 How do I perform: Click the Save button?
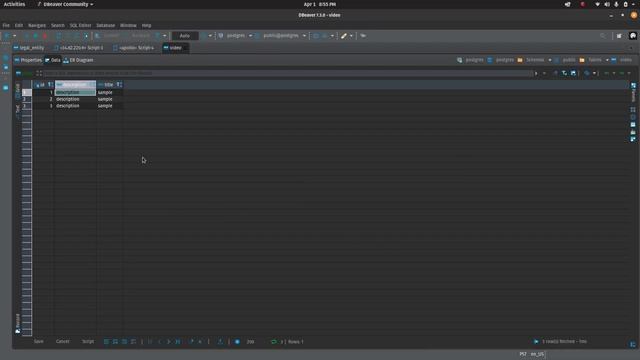click(x=38, y=341)
